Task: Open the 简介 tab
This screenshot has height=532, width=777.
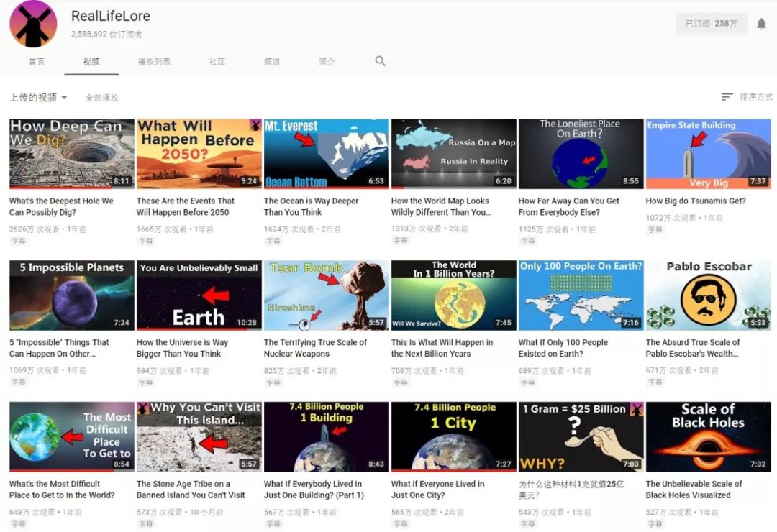Action: coord(327,62)
